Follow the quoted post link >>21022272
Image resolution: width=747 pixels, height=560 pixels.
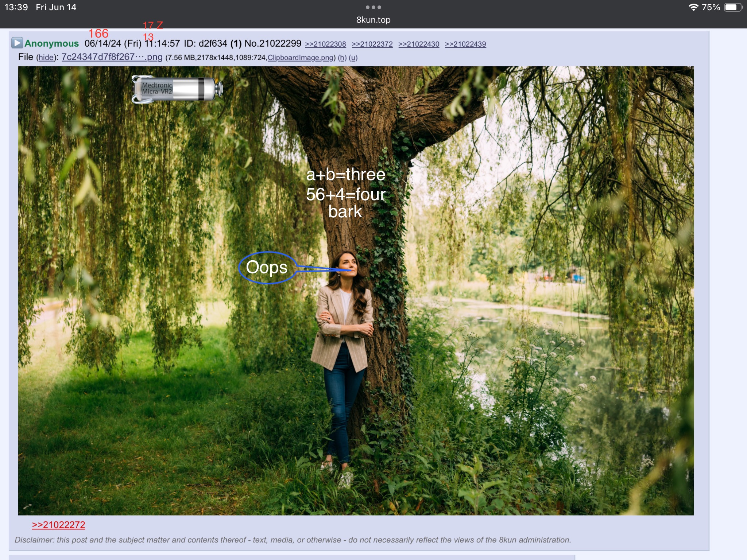point(58,525)
